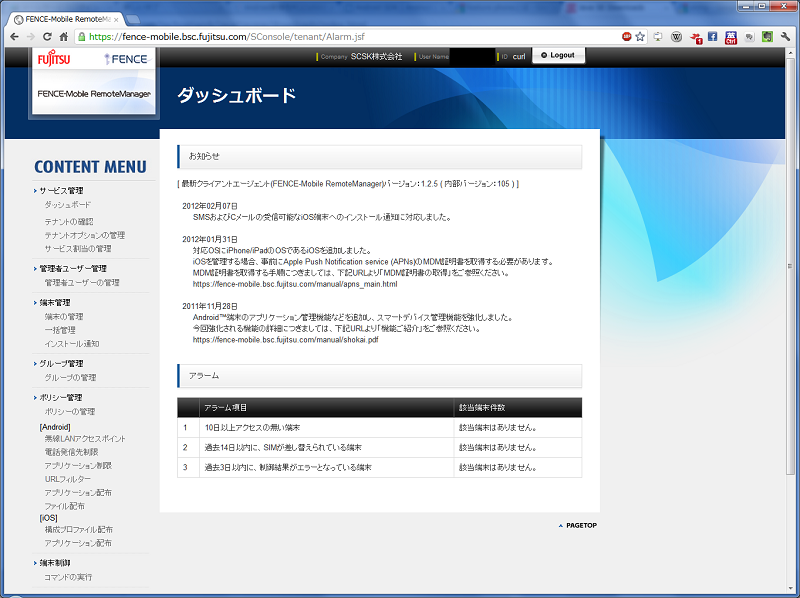Select ダッシュボード in the content menu

(67, 205)
